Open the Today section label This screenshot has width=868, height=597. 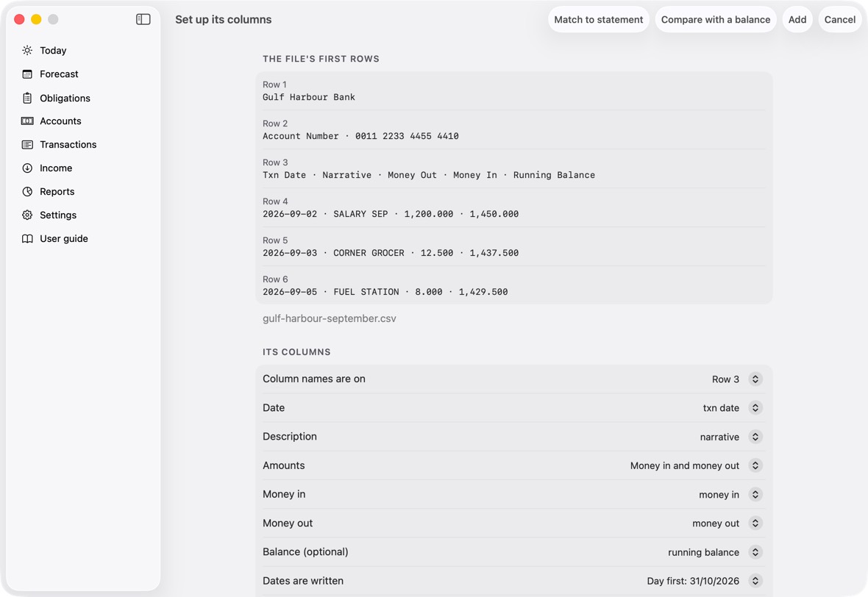pyautogui.click(x=53, y=50)
